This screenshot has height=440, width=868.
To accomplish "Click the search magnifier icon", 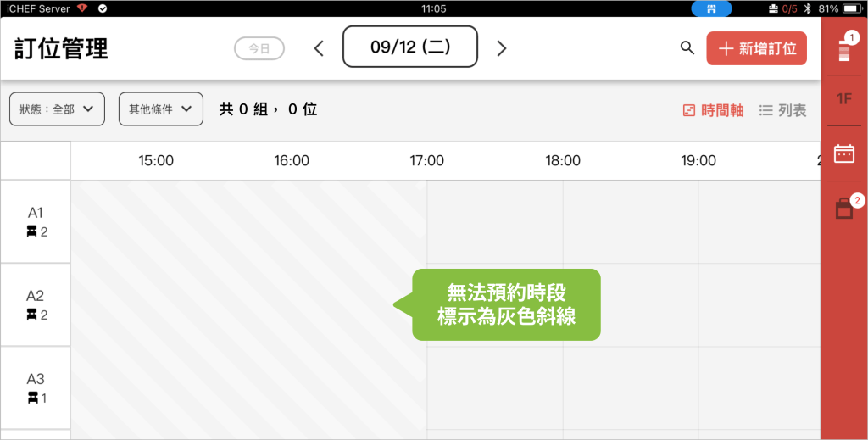I will [687, 48].
